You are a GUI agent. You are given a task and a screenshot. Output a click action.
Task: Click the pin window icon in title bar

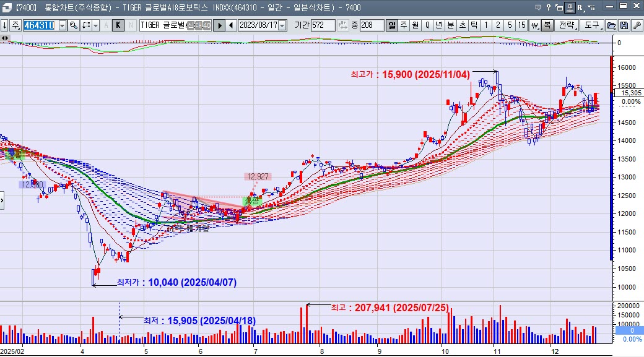[569, 7]
